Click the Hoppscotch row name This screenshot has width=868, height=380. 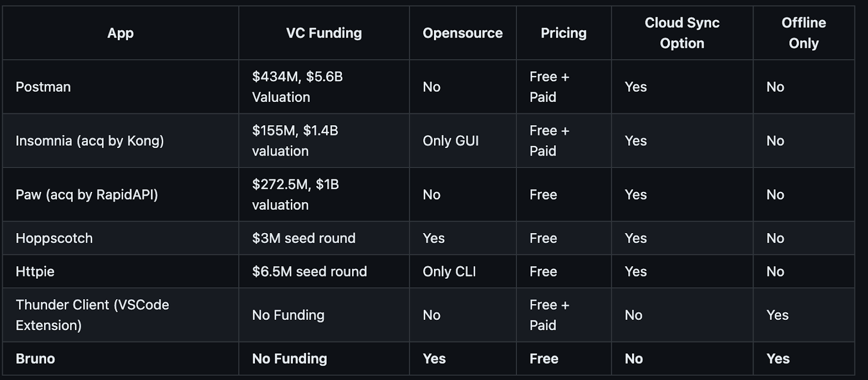pyautogui.click(x=54, y=238)
